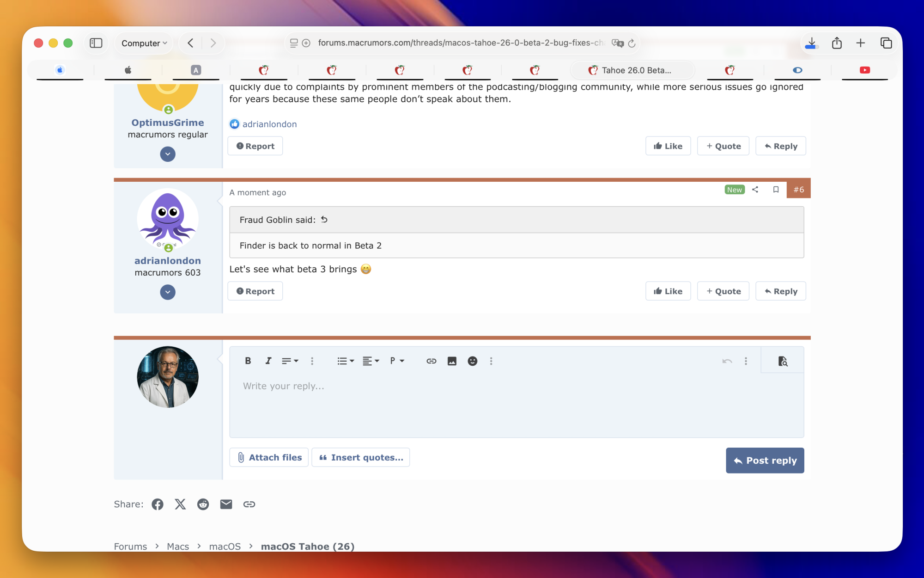Open the Computer profile dropdown
The height and width of the screenshot is (578, 924).
click(x=144, y=43)
